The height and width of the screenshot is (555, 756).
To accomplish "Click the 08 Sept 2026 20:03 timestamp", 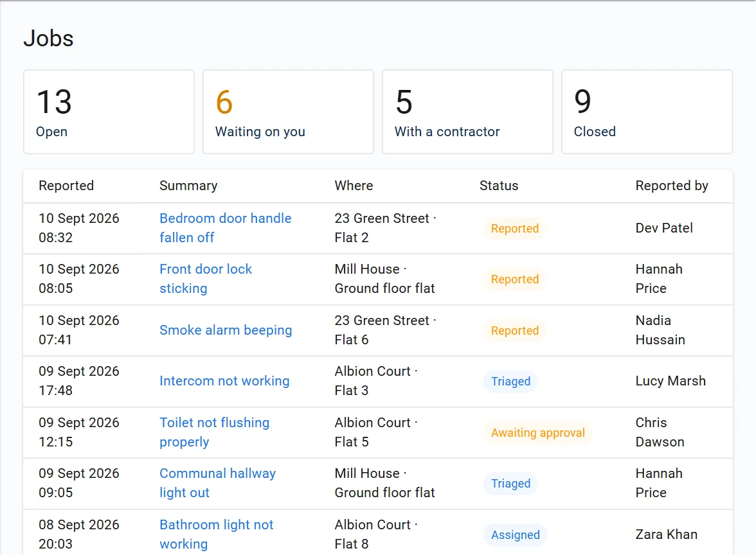I will (x=79, y=534).
